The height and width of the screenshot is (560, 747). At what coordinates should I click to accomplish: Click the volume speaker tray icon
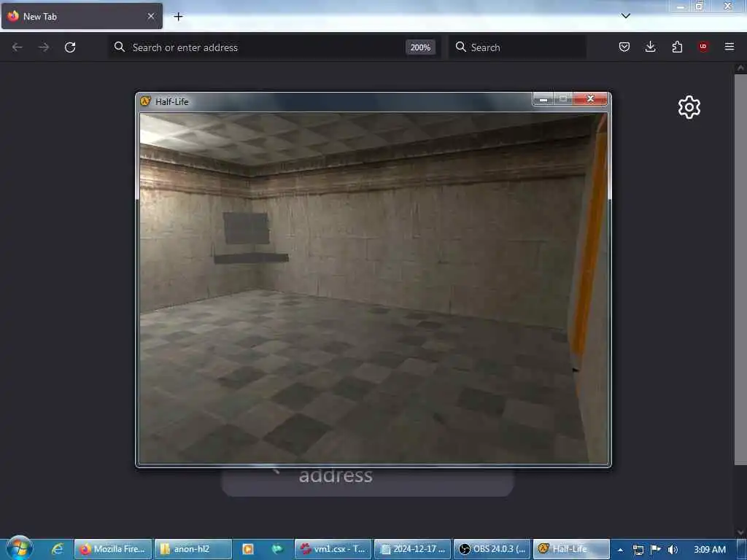(673, 550)
